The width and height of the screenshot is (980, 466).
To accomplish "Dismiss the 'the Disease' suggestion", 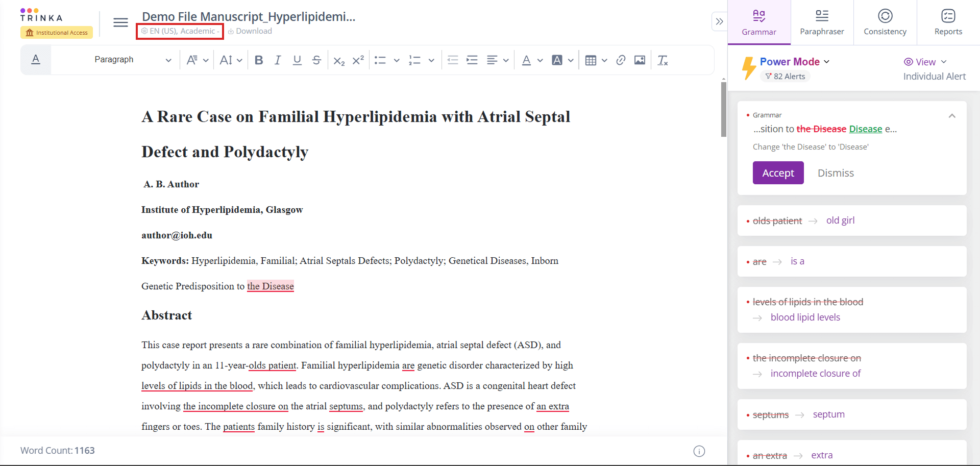I will point(836,173).
